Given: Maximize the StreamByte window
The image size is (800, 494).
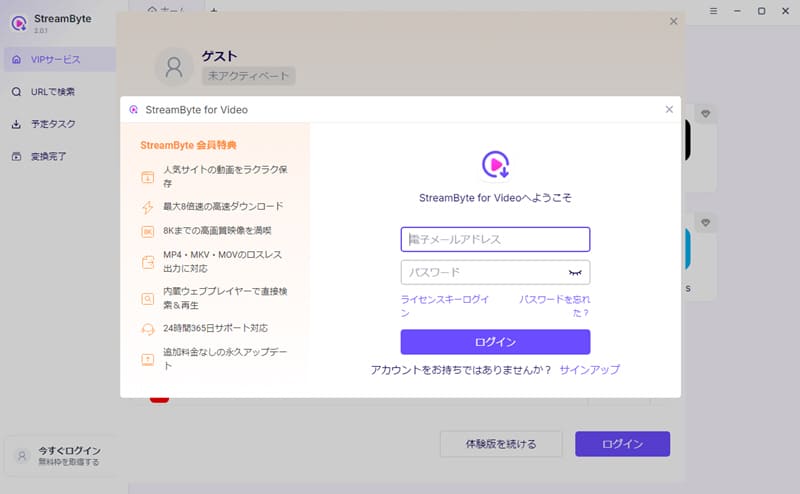Looking at the screenshot, I should (x=761, y=11).
